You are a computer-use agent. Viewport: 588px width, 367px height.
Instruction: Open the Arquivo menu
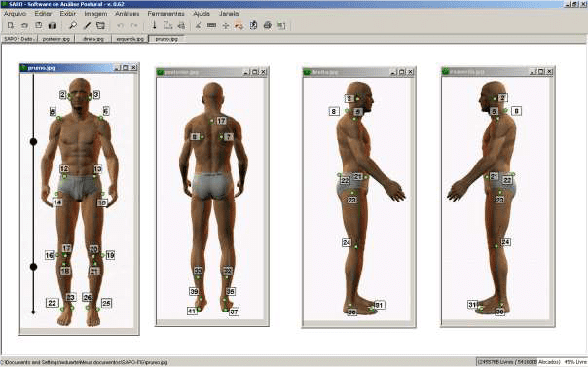coord(15,13)
